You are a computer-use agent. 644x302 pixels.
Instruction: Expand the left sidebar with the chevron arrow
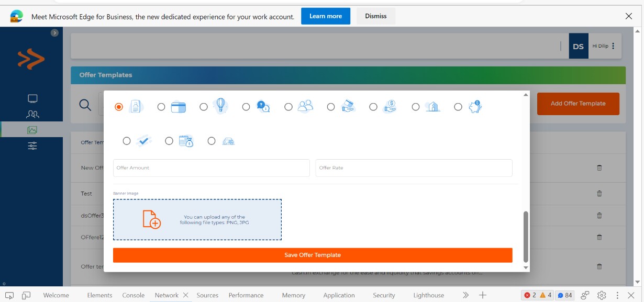click(54, 32)
